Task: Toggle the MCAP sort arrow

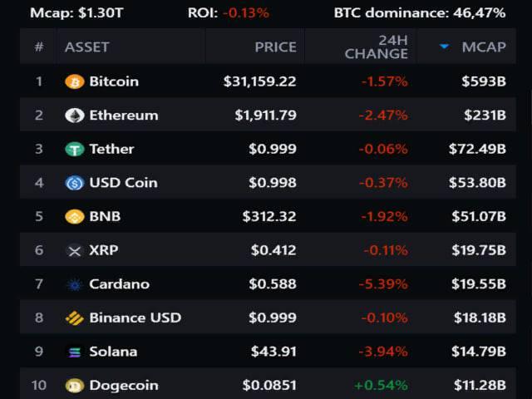Action: pos(445,47)
